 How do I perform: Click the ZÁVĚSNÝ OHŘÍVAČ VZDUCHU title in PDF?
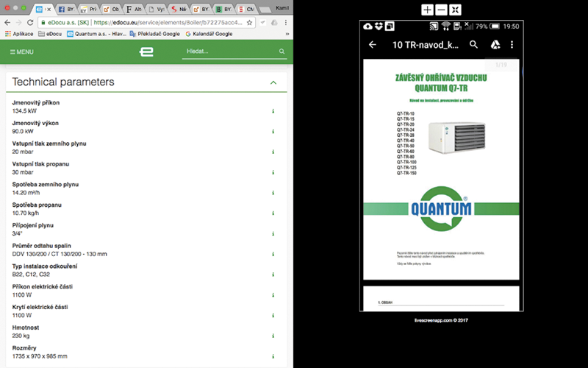[x=441, y=78]
